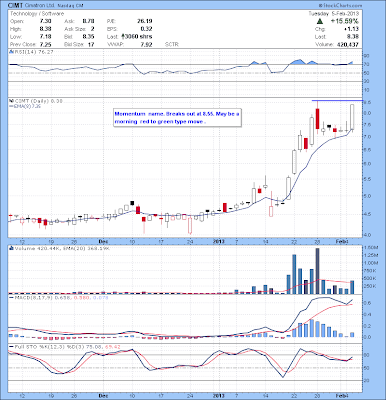The image size is (386, 400).
Task: Click the CIMT (Daily) candlestick legend icon
Action: tap(11, 101)
